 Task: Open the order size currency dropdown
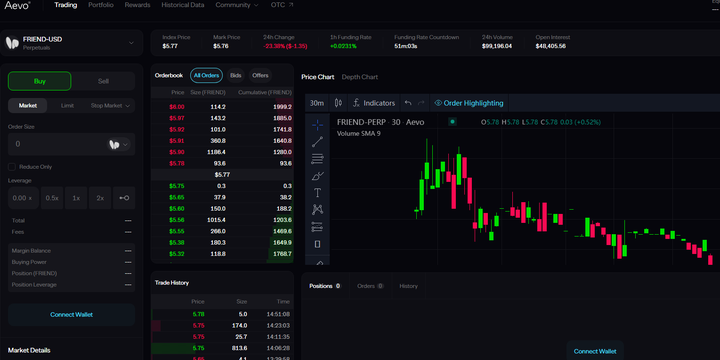pos(119,144)
